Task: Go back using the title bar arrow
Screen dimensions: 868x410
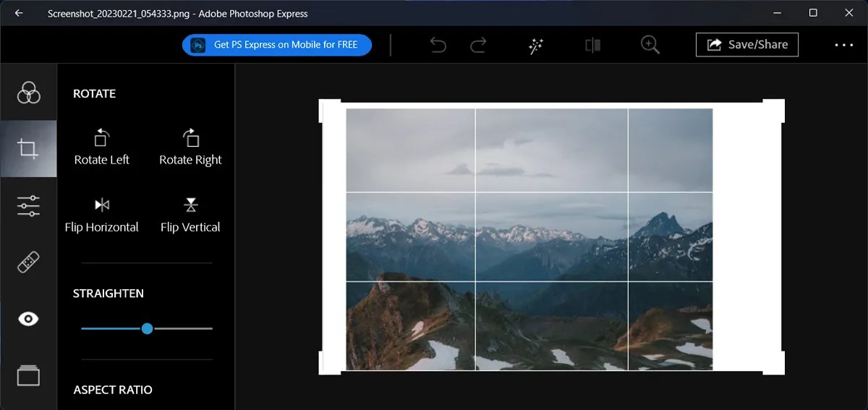Action: pyautogui.click(x=19, y=13)
